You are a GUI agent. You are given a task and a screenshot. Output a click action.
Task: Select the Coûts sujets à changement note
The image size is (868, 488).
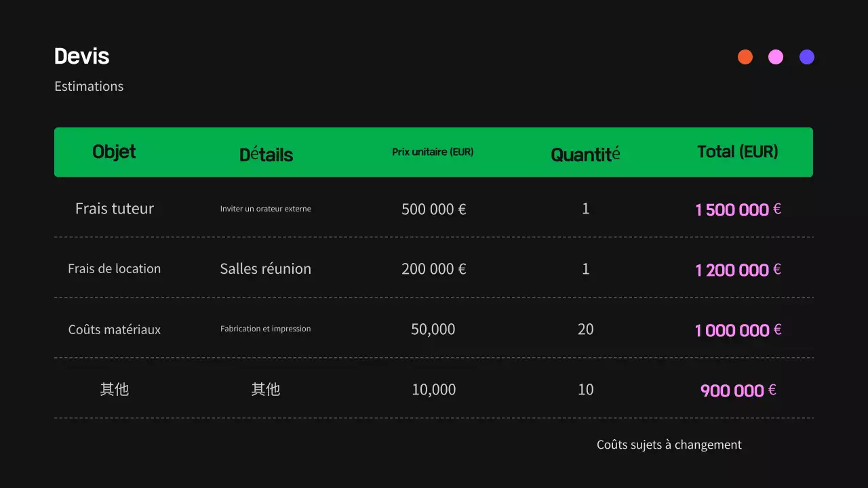point(669,445)
